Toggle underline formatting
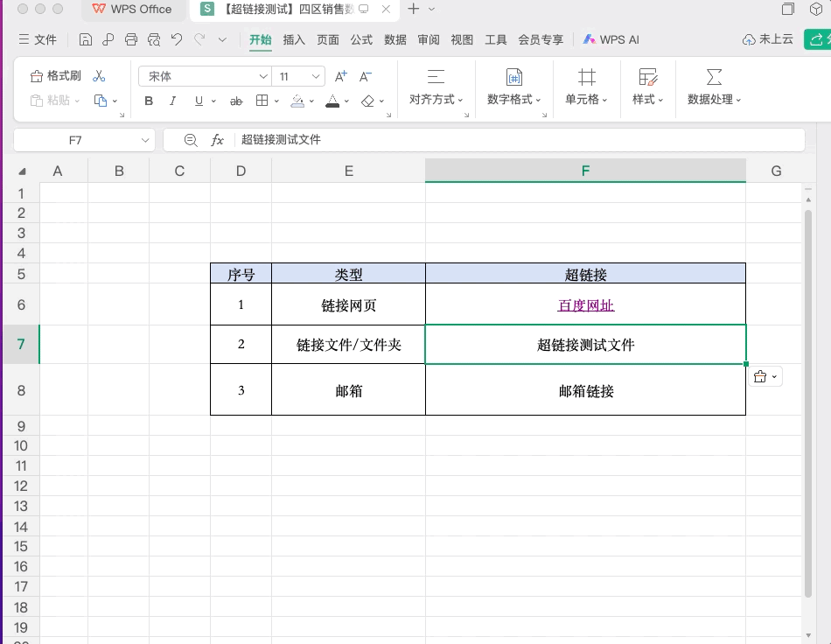This screenshot has width=831, height=644. [199, 101]
